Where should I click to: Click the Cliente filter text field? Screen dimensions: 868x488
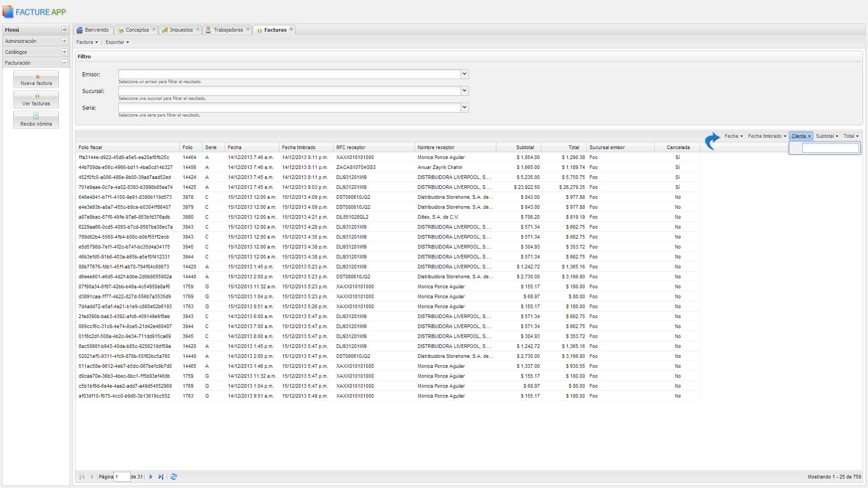pyautogui.click(x=830, y=148)
